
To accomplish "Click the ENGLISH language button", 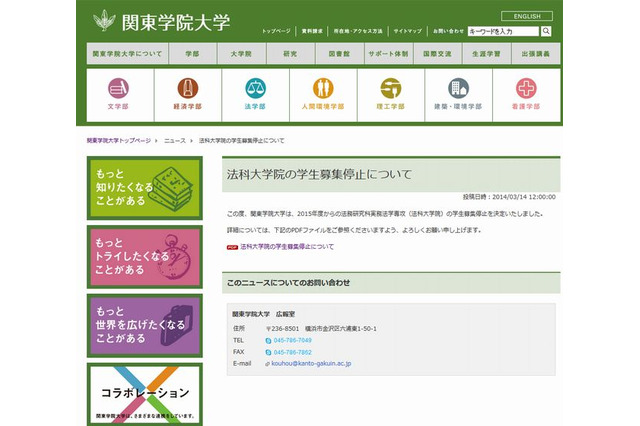I will [527, 16].
